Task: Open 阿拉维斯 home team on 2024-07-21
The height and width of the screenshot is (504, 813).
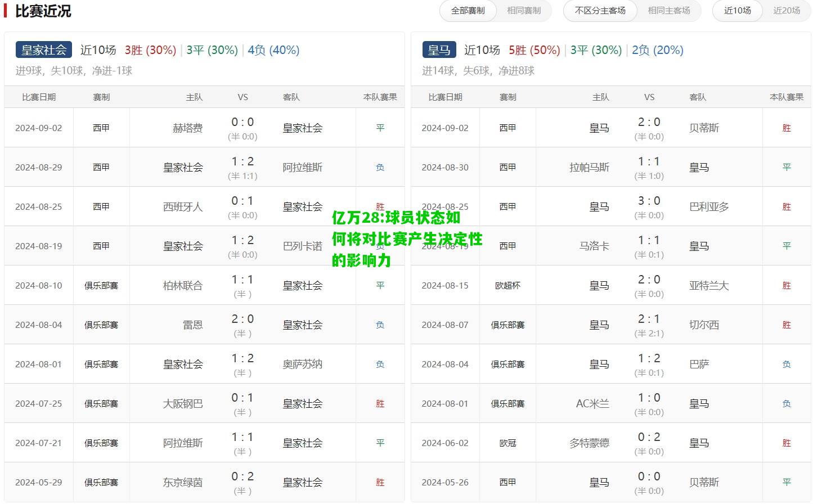Action: [182, 443]
